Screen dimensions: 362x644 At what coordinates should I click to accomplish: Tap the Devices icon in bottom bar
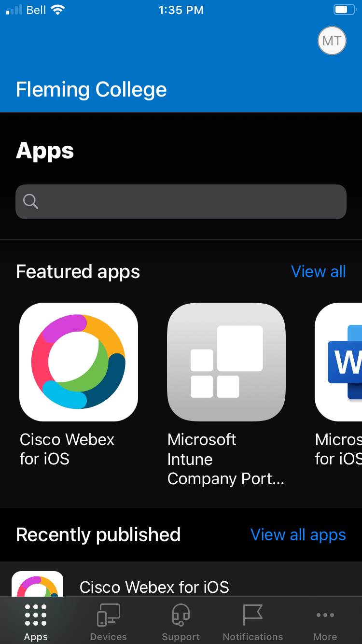click(109, 615)
